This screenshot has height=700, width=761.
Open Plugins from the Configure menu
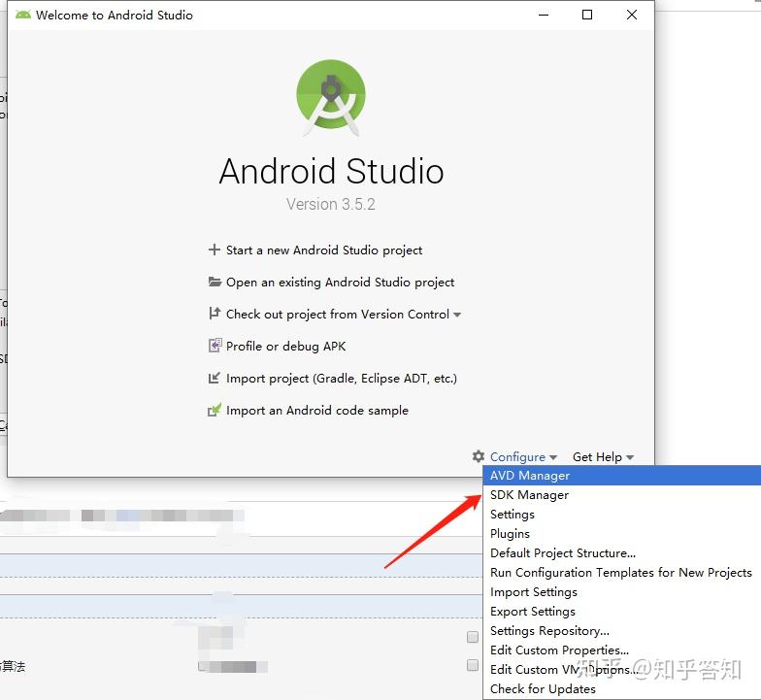(x=510, y=534)
